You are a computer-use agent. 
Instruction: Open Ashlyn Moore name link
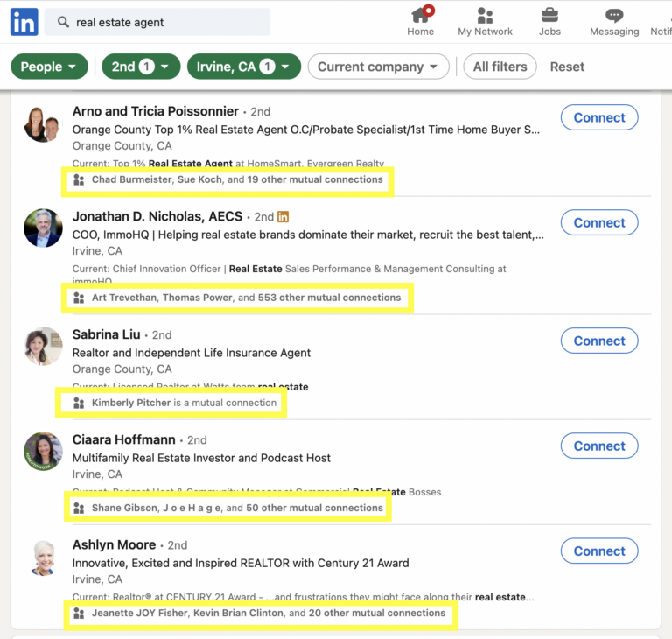click(x=114, y=544)
